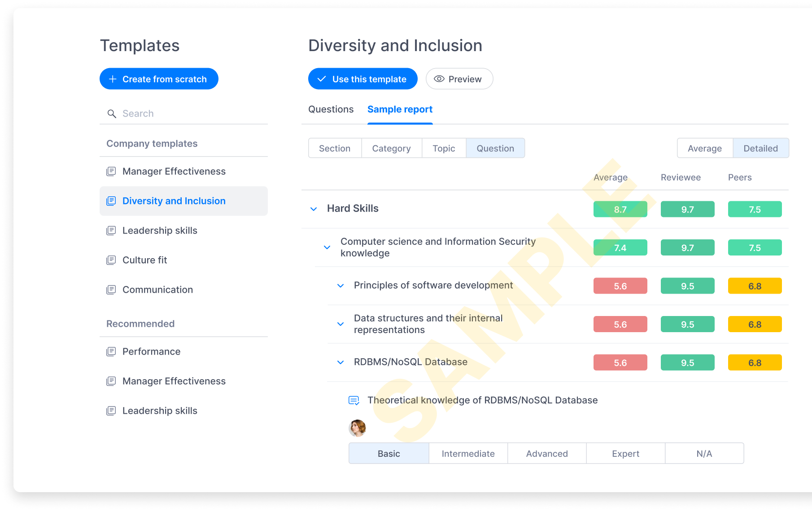Click the plus icon on Create from scratch

(113, 79)
